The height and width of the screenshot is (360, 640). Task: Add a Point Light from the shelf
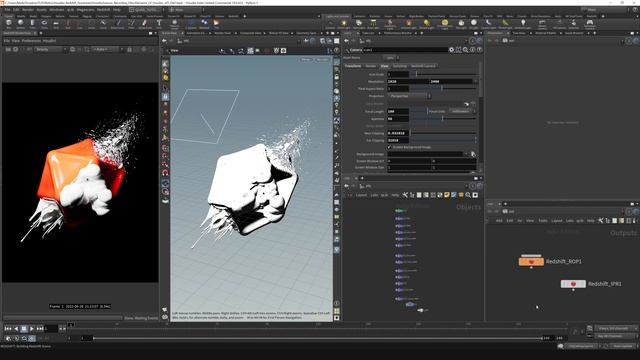tap(344, 24)
